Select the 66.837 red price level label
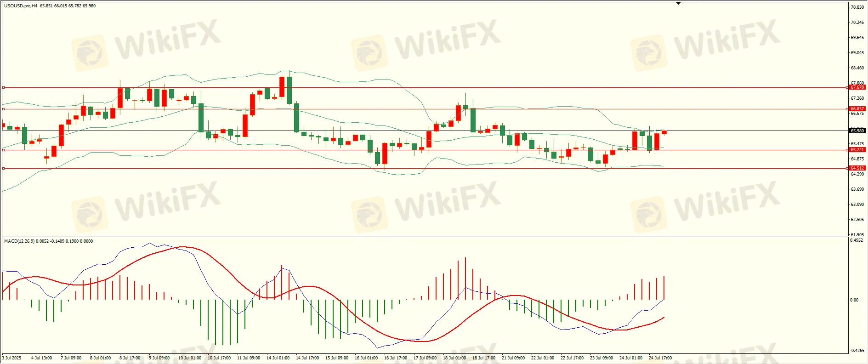The height and width of the screenshot is (364, 868). pos(857,109)
